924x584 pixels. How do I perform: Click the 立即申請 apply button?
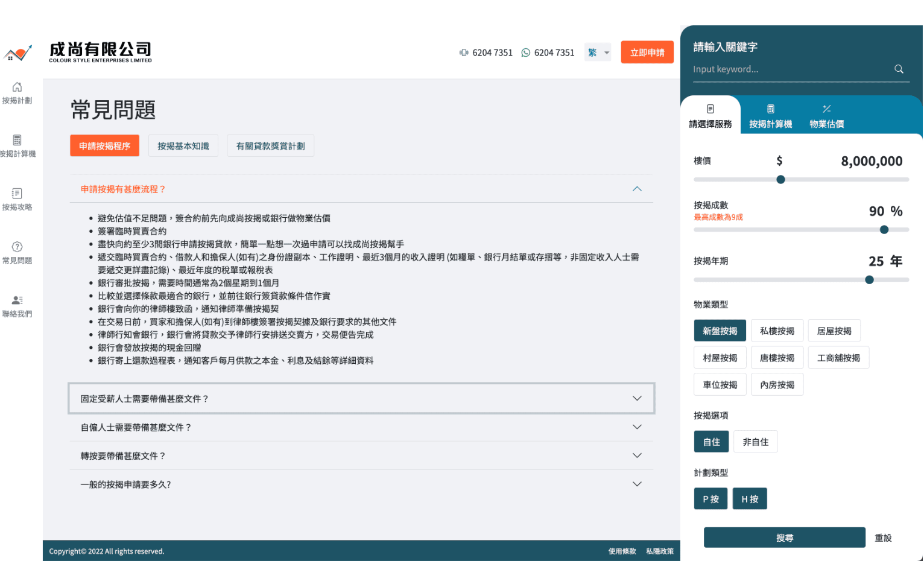647,53
